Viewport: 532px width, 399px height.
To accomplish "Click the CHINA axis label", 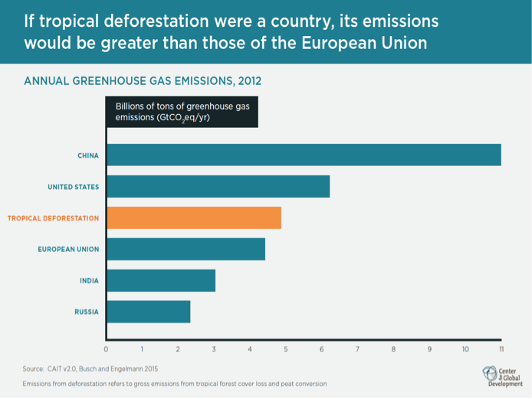I will click(x=88, y=155).
